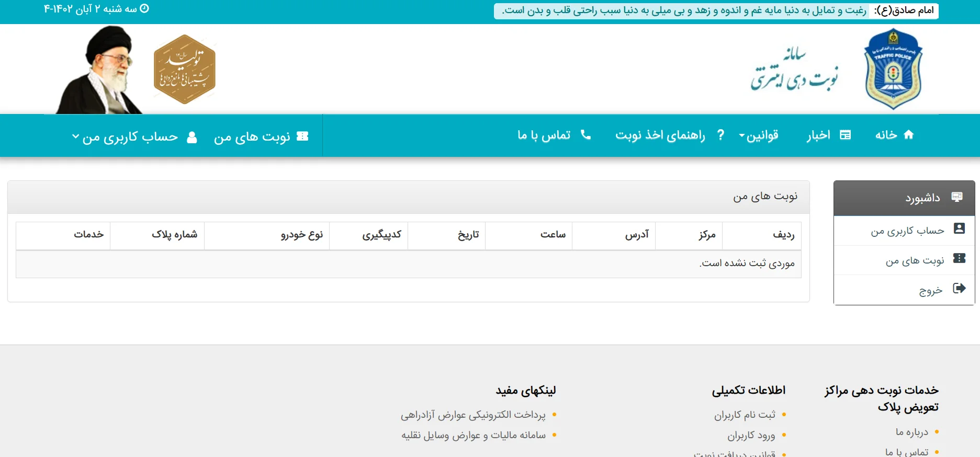Click the لینکهای مفید footer heading

pos(526,391)
